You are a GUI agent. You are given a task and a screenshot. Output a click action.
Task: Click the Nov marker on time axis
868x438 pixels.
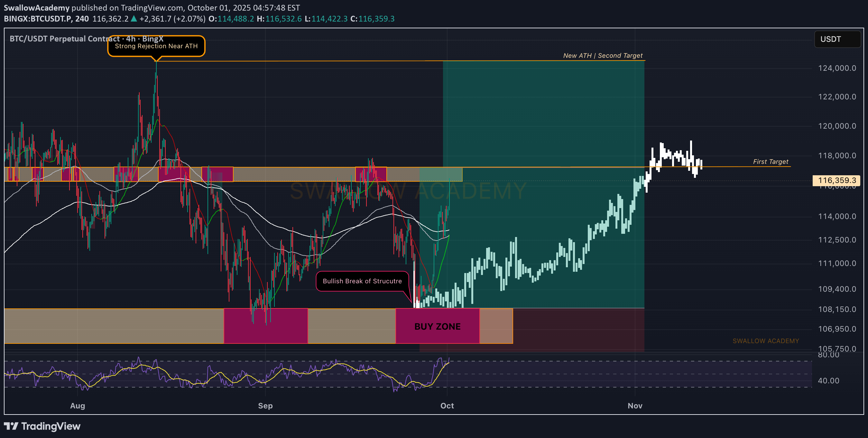[635, 406]
